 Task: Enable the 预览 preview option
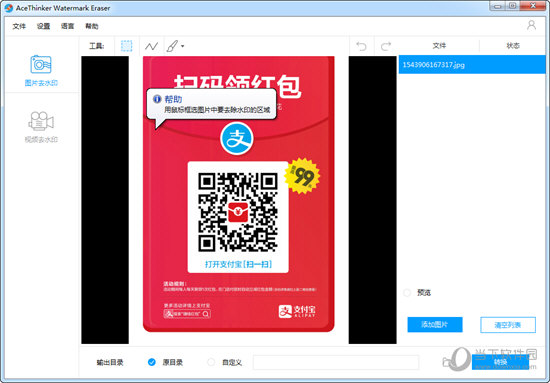(407, 293)
